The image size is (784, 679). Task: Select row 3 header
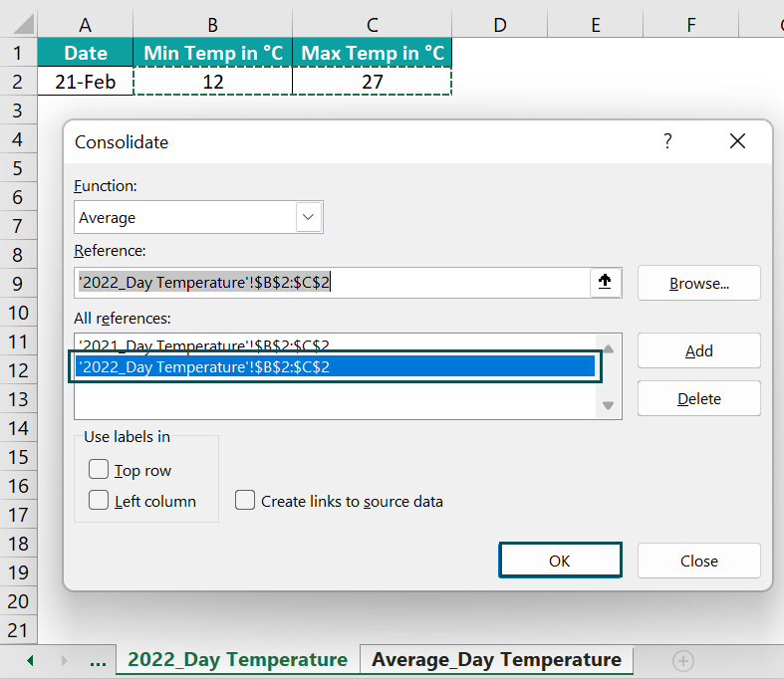pyautogui.click(x=18, y=111)
